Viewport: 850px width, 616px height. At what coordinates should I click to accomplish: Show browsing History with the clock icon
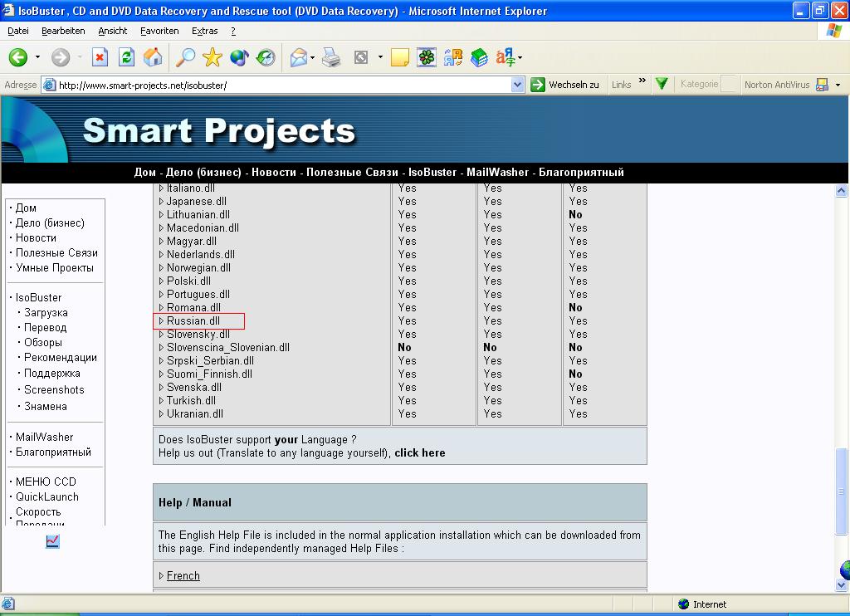pos(266,57)
